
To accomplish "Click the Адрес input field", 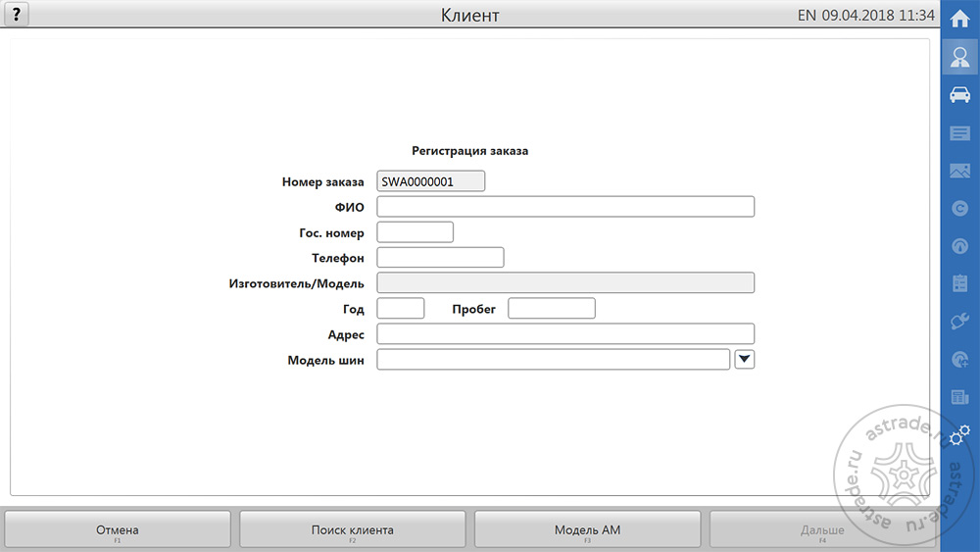I will tap(565, 333).
